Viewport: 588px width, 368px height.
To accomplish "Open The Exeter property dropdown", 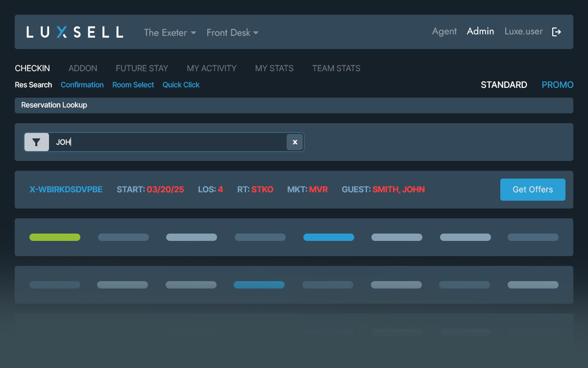I will (x=170, y=33).
